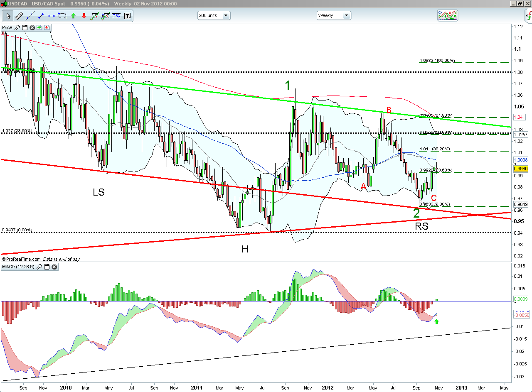532x392 pixels.
Task: Select the 1.0883 (100.00%) Fibonacci label
Action: pos(437,61)
